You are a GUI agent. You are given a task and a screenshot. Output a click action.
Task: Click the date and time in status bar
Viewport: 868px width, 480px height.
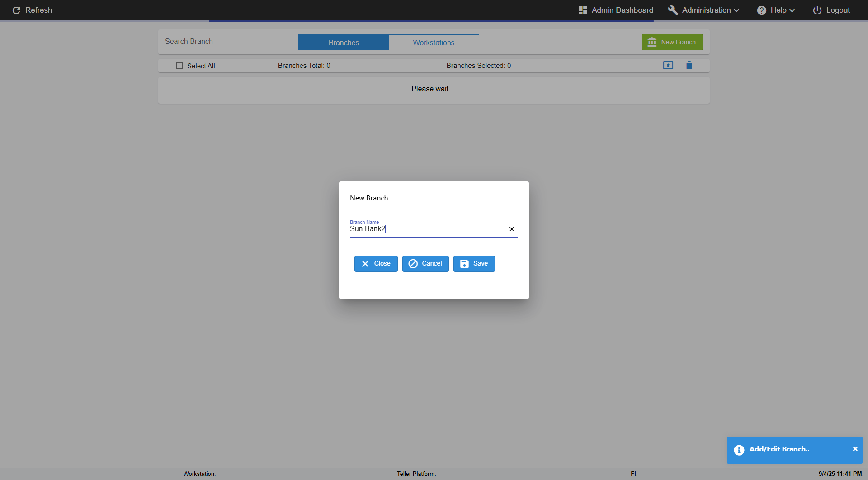tap(840, 474)
